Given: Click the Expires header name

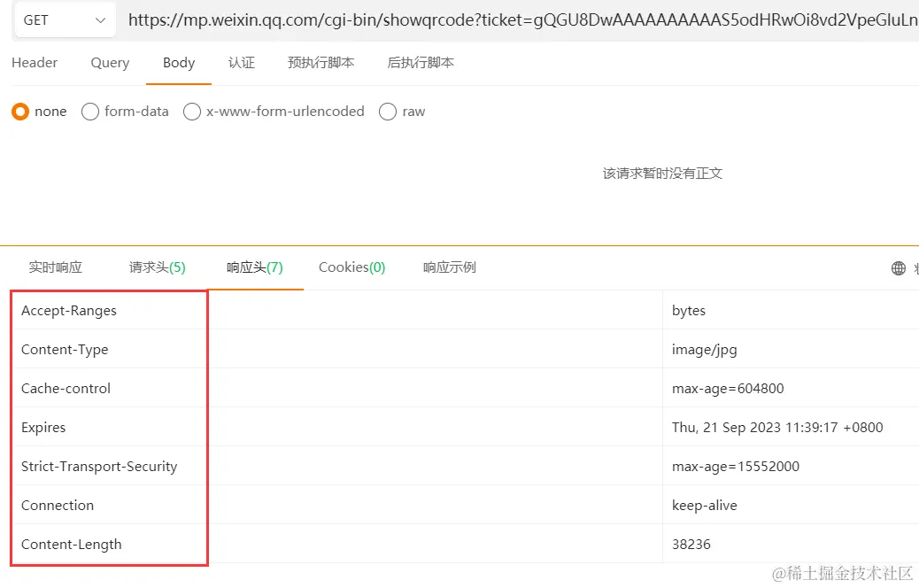Looking at the screenshot, I should (43, 428).
